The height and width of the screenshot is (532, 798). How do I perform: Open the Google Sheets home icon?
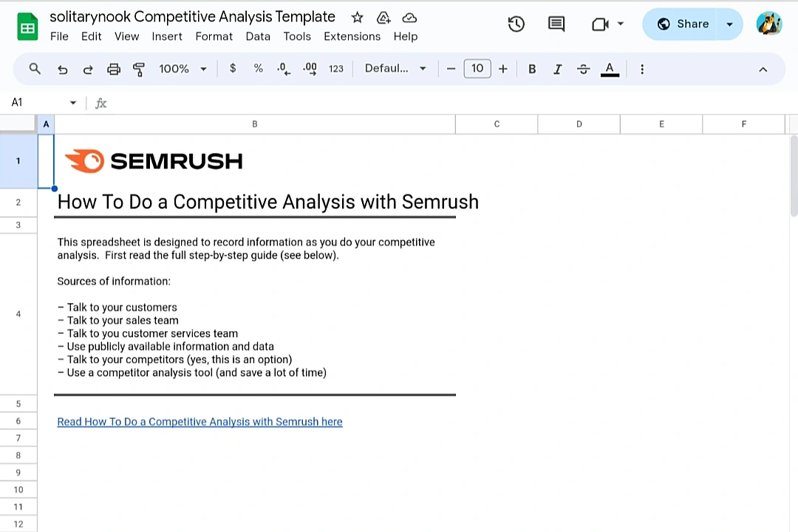[27, 27]
